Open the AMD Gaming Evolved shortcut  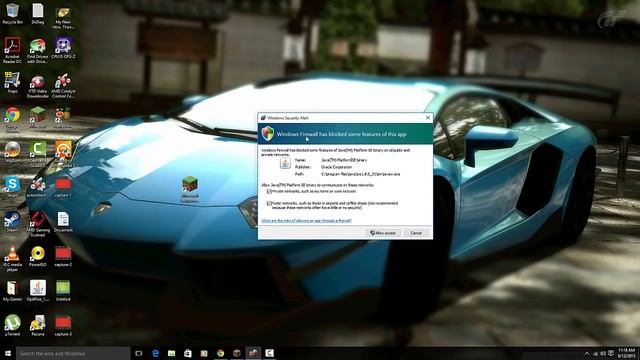coord(38,224)
